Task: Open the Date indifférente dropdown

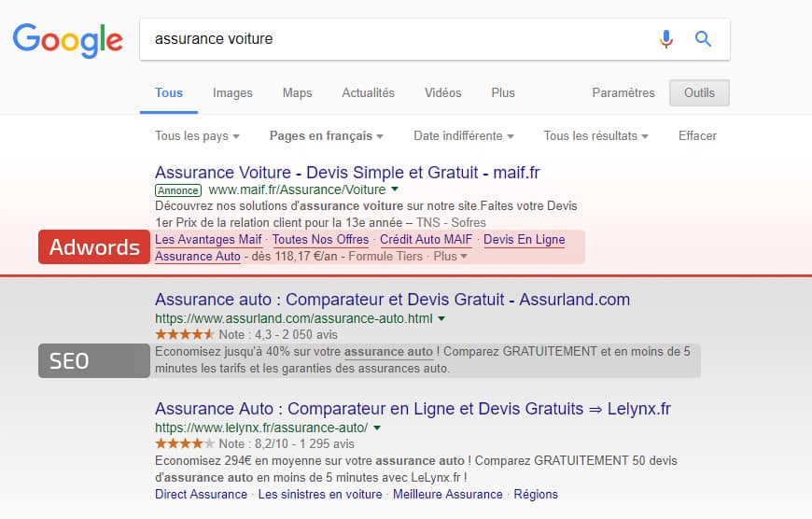Action: (464, 136)
